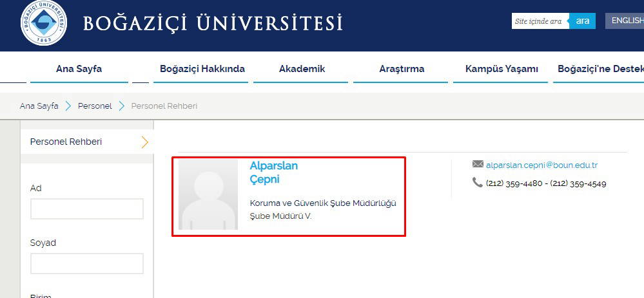Screen dimensions: 644x298
Task: Go to the Araştırma menu
Action: coord(402,70)
